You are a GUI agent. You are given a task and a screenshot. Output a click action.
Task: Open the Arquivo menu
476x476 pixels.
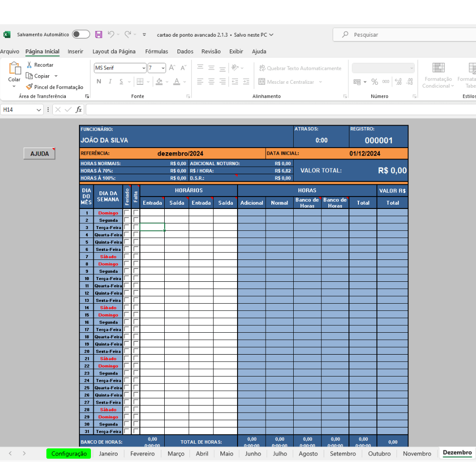click(x=10, y=51)
